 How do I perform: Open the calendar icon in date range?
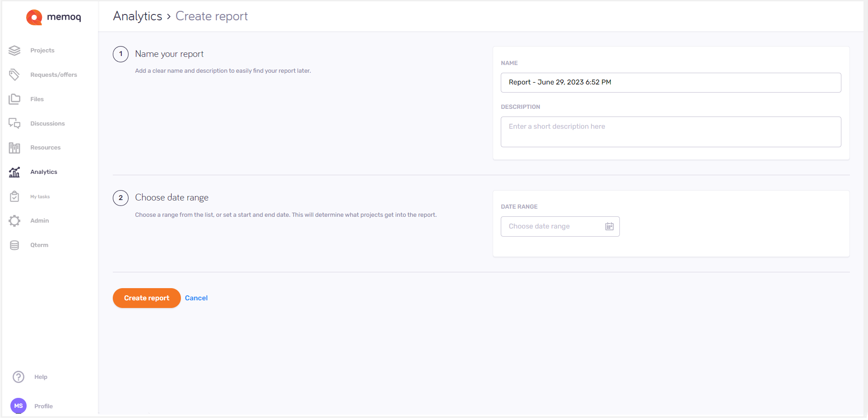coord(609,227)
